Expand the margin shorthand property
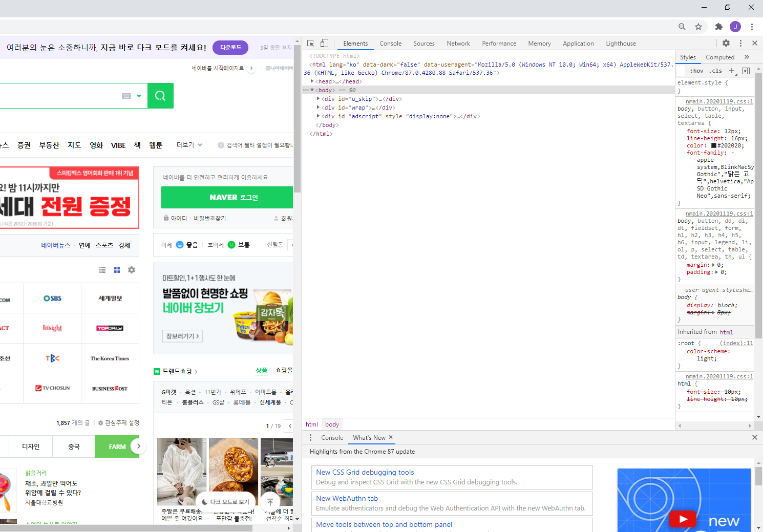 (x=713, y=265)
